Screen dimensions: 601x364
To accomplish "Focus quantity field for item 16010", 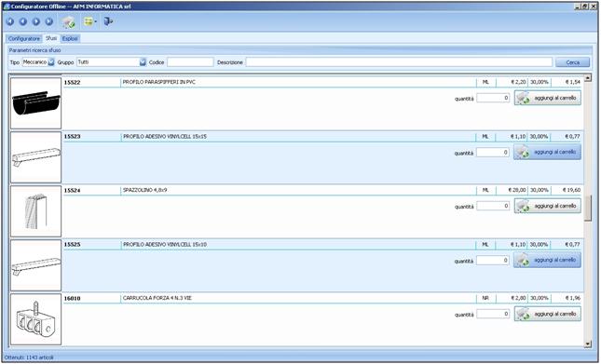I will pyautogui.click(x=493, y=314).
